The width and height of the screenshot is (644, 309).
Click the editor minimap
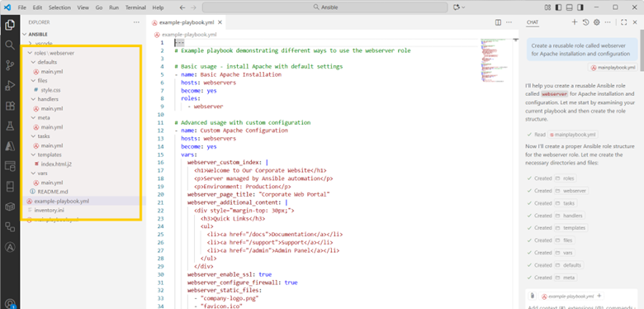[x=494, y=60]
